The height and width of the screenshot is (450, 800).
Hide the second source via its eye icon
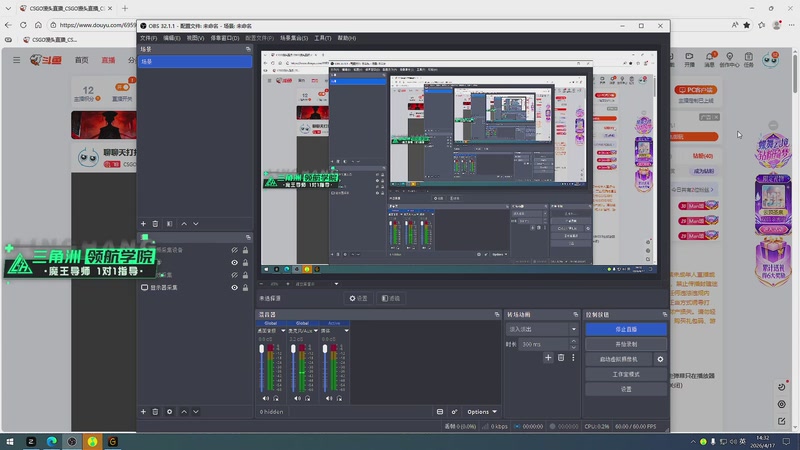(x=234, y=263)
